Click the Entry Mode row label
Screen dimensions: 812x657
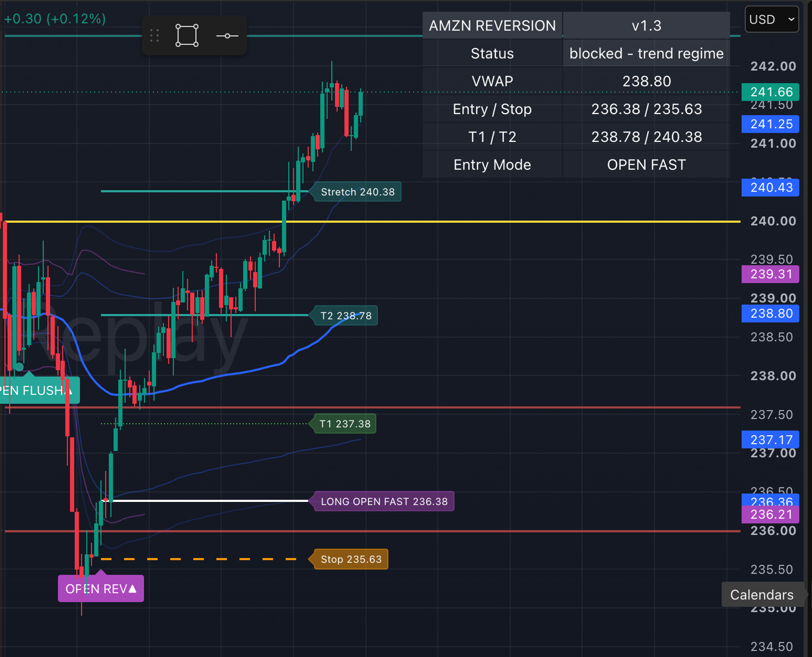pyautogui.click(x=492, y=165)
